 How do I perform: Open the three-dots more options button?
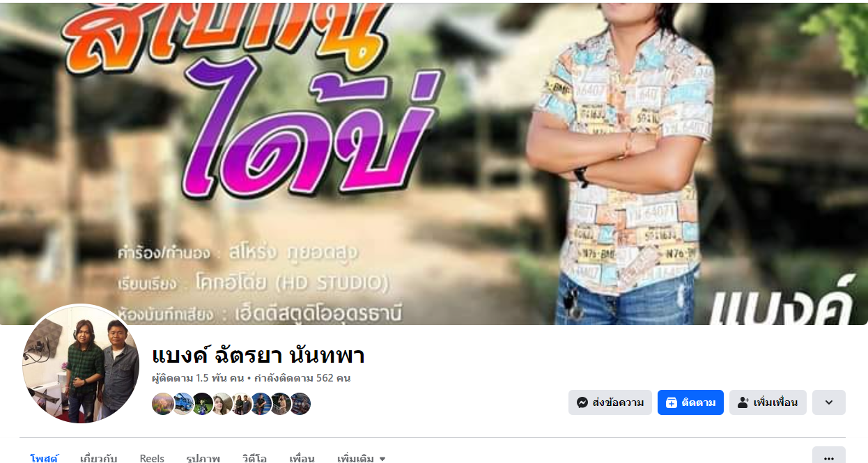point(829,457)
